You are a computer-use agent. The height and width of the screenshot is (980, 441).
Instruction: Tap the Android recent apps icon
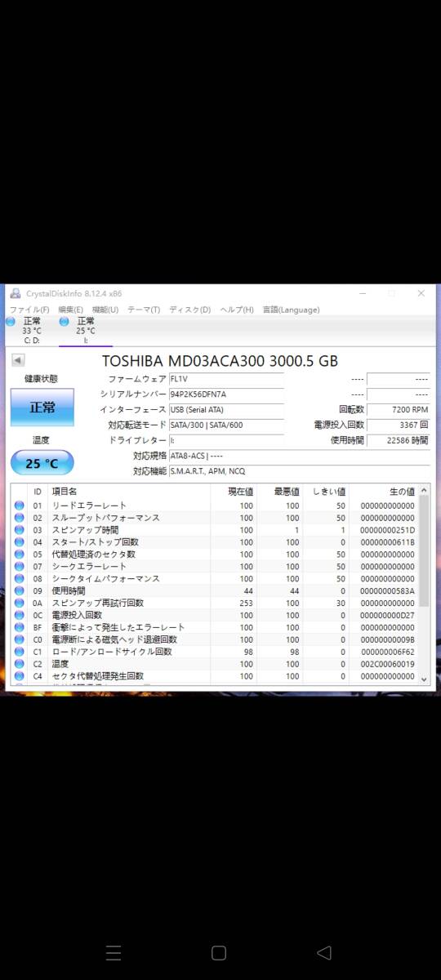click(114, 953)
